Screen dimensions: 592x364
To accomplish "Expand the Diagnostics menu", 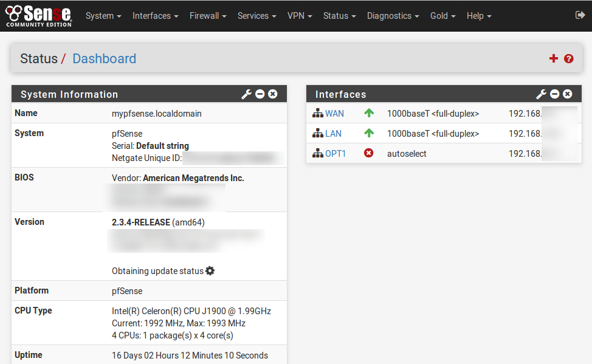I will click(393, 16).
